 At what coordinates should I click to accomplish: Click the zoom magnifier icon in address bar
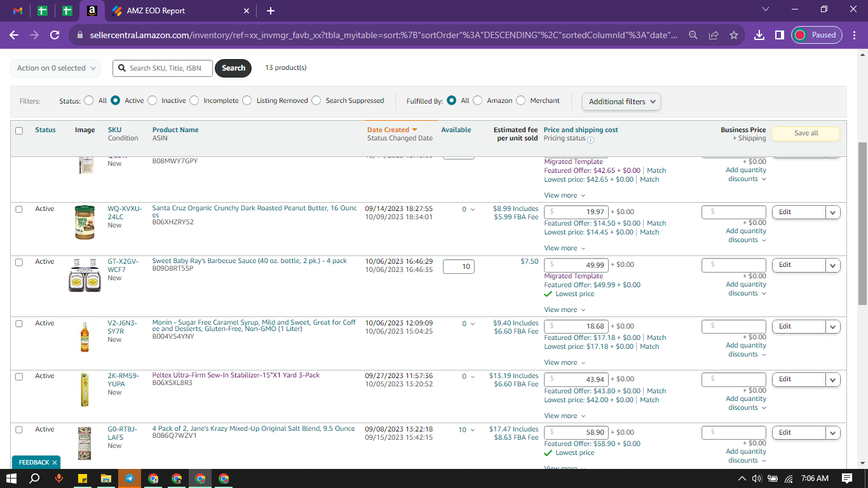pos(693,35)
